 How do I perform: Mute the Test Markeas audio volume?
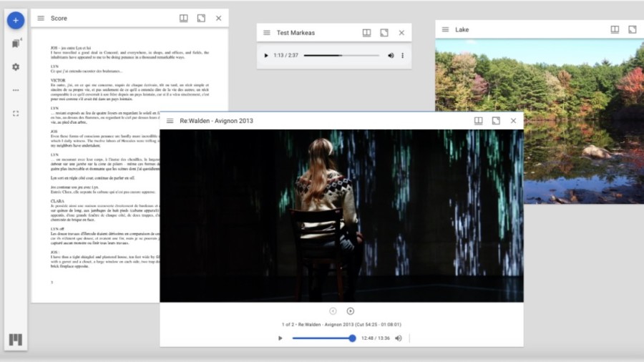391,55
